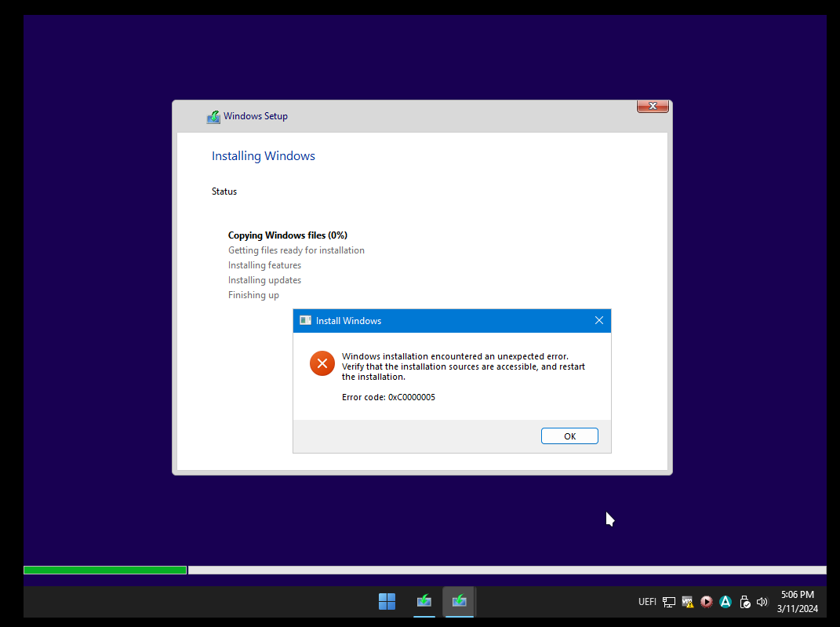This screenshot has width=840, height=627.
Task: Click the Install Windows dialog title text
Action: [x=349, y=320]
